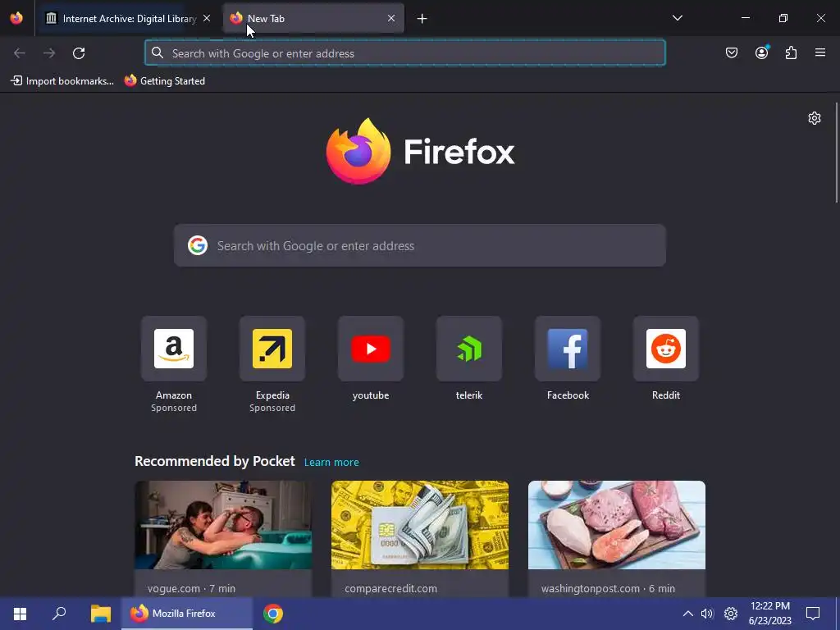
Task: Open the Extensions puzzle icon
Action: [x=792, y=52]
